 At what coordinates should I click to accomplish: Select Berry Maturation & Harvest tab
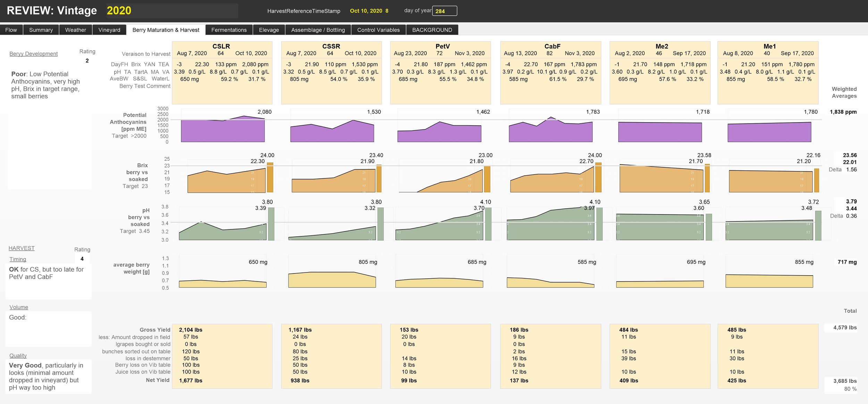[x=166, y=30]
